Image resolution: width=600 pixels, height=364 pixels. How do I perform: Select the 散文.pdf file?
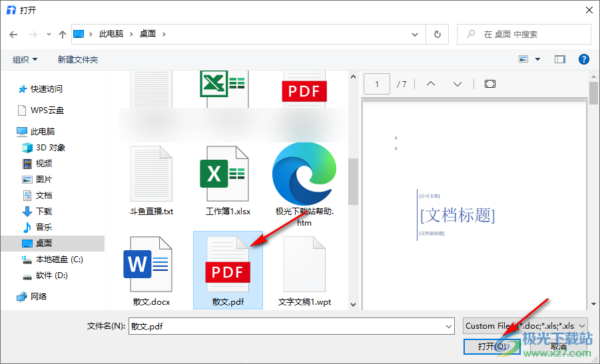click(x=228, y=270)
